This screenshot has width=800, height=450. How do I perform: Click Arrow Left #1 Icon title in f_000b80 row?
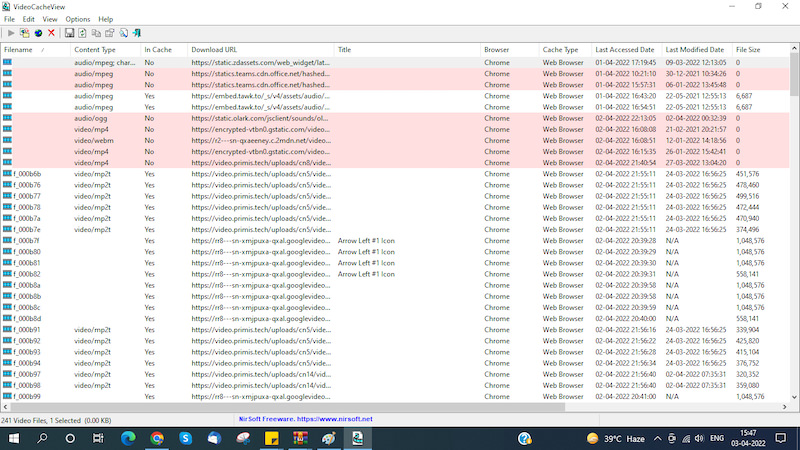pos(366,252)
